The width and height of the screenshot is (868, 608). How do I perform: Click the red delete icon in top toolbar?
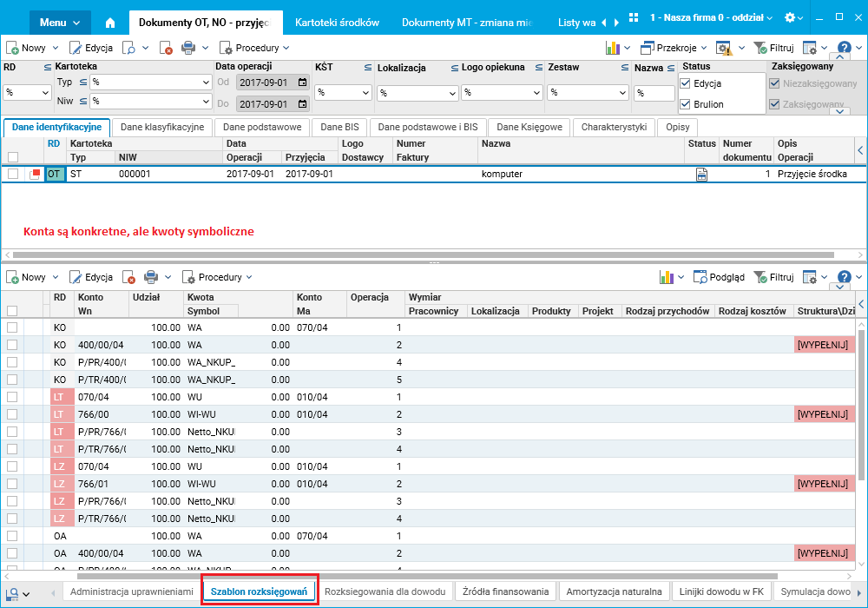click(x=166, y=48)
